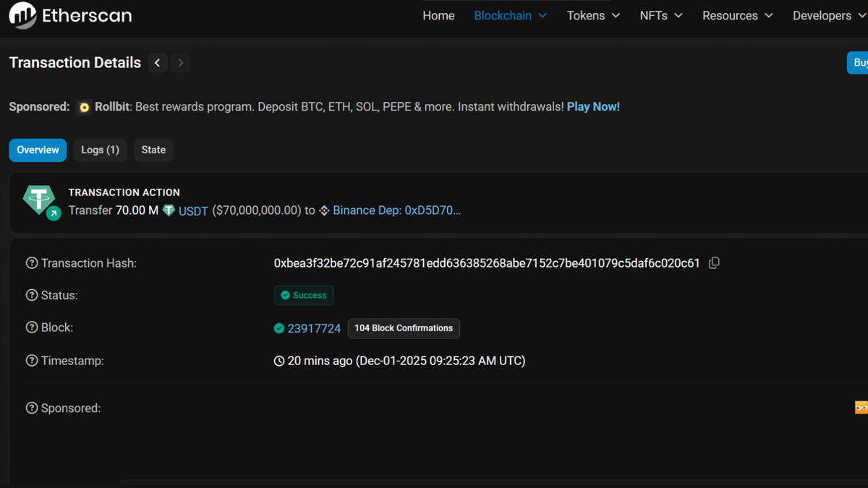The height and width of the screenshot is (488, 868).
Task: Expand the Blockchain menu
Action: pyautogui.click(x=510, y=15)
